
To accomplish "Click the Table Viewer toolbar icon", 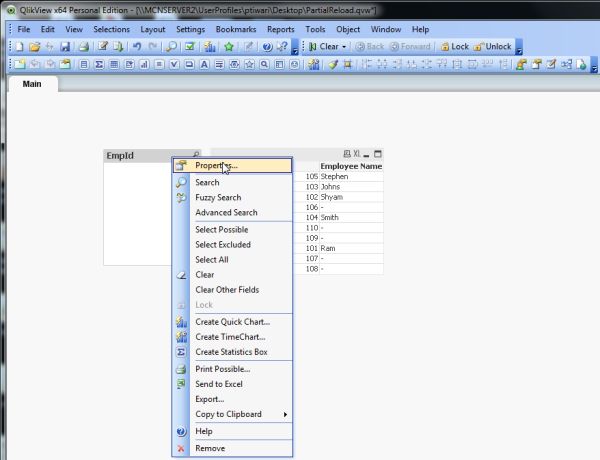I will pos(566,64).
